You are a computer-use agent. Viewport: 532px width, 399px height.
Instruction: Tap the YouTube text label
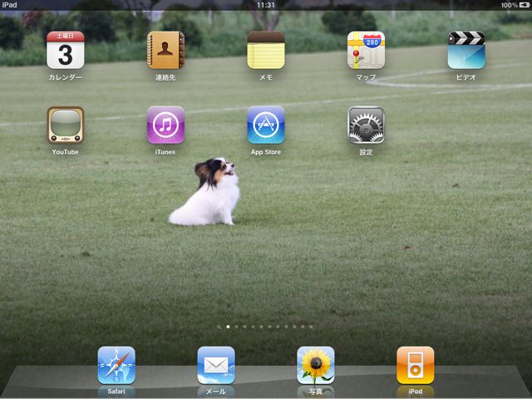[65, 152]
